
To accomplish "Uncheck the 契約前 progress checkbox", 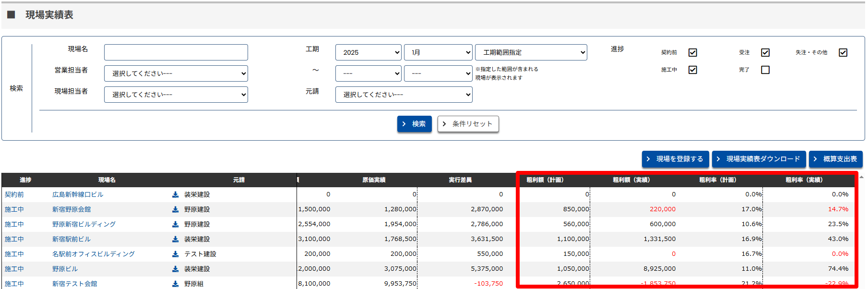I will 692,52.
